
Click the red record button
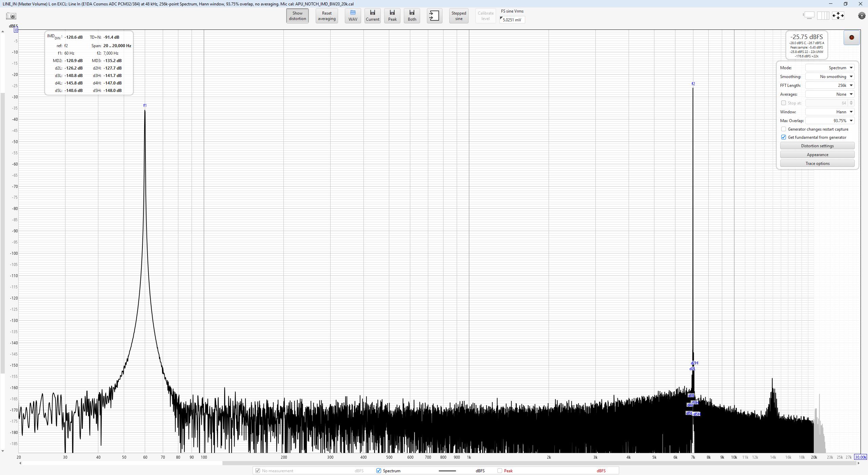(851, 38)
